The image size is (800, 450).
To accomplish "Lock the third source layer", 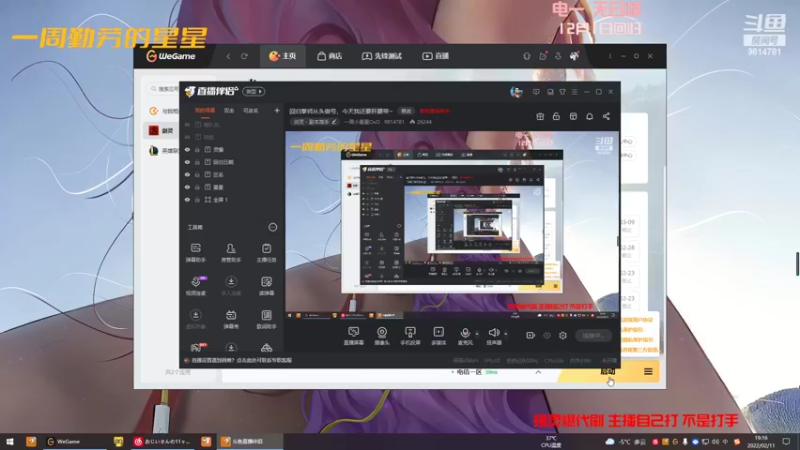I will pyautogui.click(x=197, y=149).
